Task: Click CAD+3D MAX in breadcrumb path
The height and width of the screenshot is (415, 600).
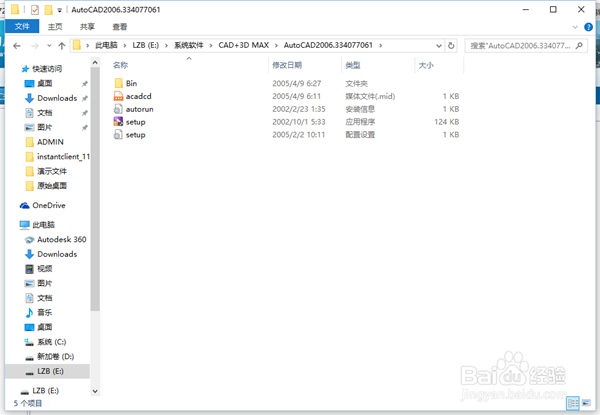Action: [x=243, y=45]
